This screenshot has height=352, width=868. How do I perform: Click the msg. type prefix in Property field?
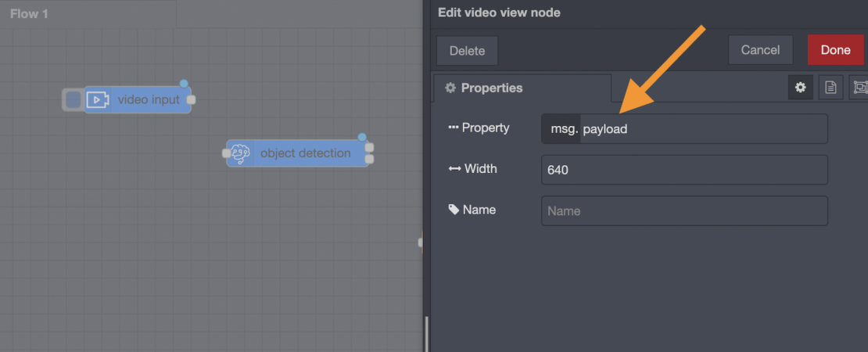pos(561,129)
